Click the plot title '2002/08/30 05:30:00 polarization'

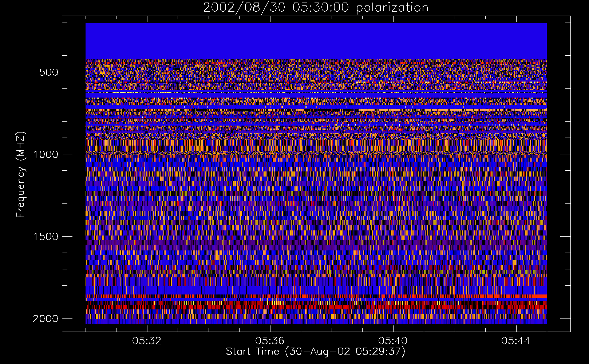(316, 8)
